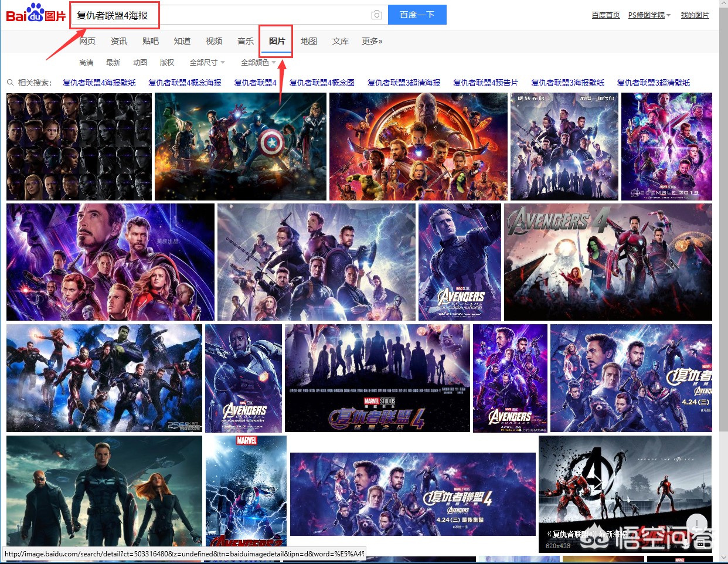Image resolution: width=728 pixels, height=564 pixels.
Task: Open the poster thumbnail left of ASSEMBLE 2019
Action: pos(564,147)
